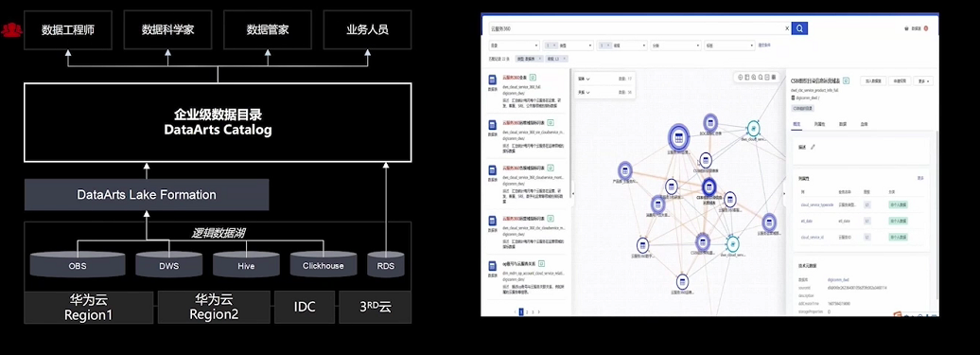Click the next page arrow in pagination
The image size is (980, 355).
click(x=539, y=311)
